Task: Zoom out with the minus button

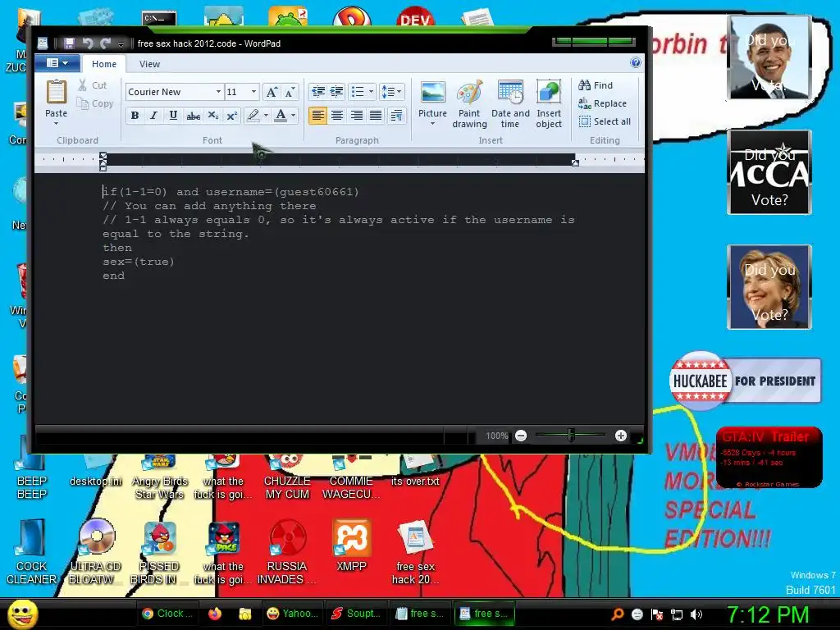Action: pos(521,436)
